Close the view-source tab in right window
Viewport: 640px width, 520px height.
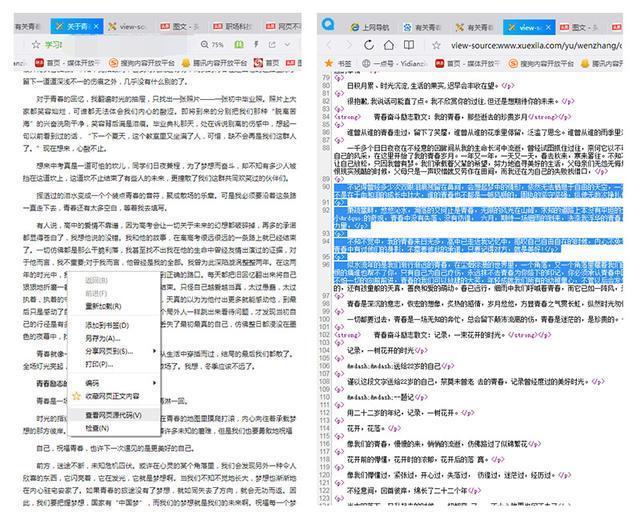coord(548,27)
